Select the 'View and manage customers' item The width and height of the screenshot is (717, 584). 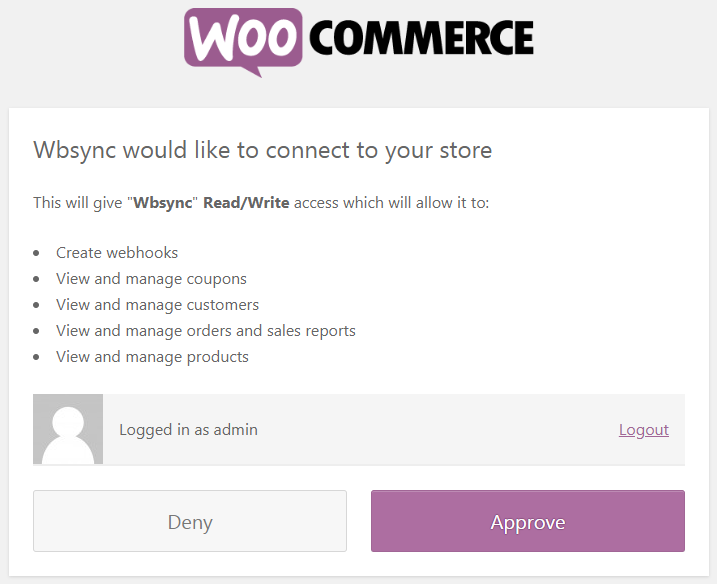pyautogui.click(x=157, y=305)
